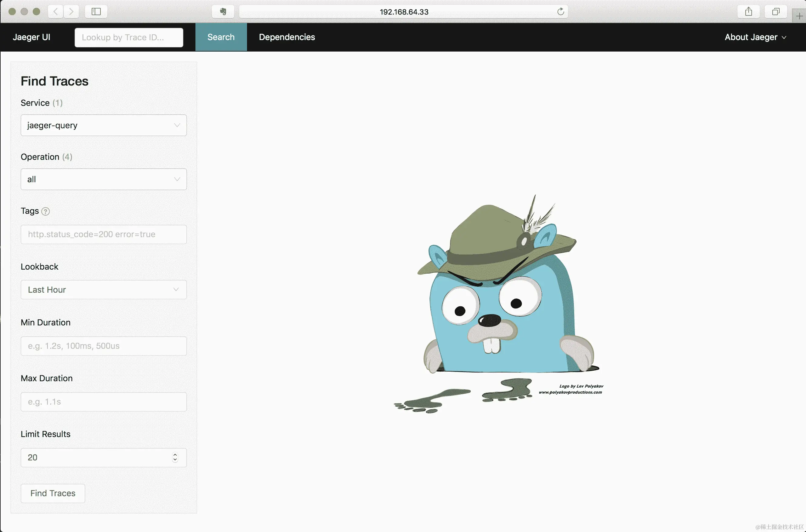The image size is (806, 532).
Task: Show all tabs overview icon
Action: [775, 12]
